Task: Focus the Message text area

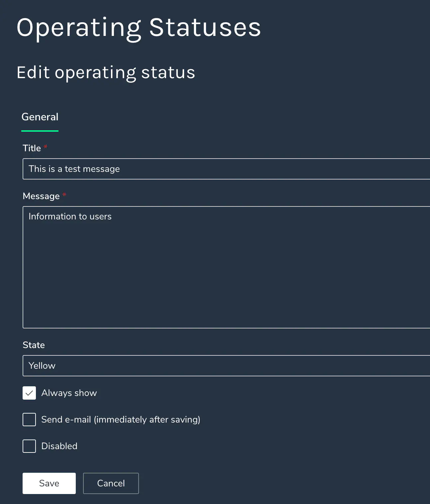Action: click(226, 267)
